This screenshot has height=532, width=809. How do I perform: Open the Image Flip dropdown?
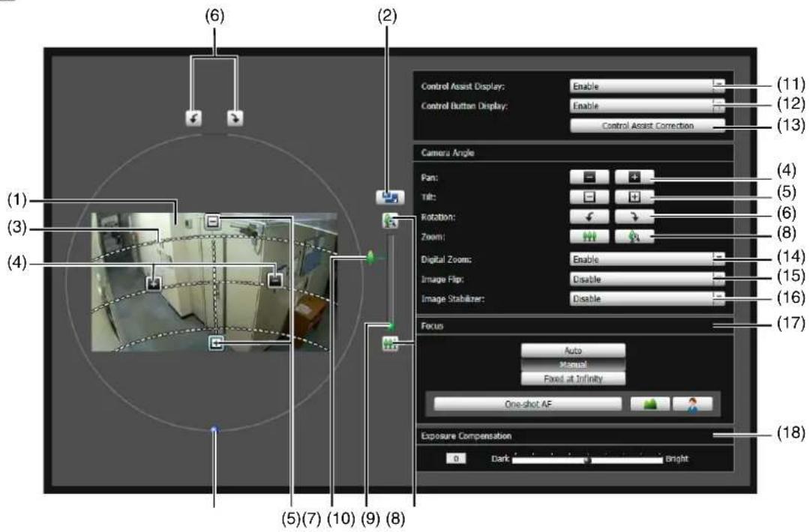[x=647, y=279]
